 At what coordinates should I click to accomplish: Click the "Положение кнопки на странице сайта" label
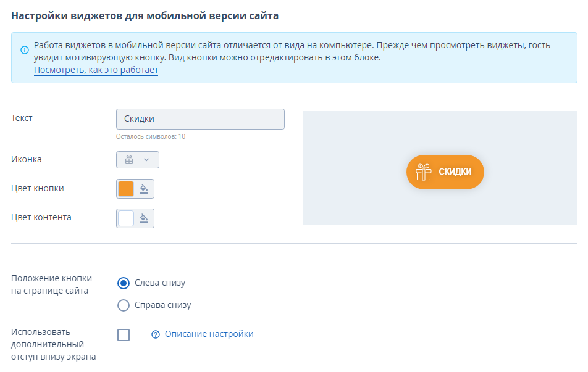[x=51, y=285]
